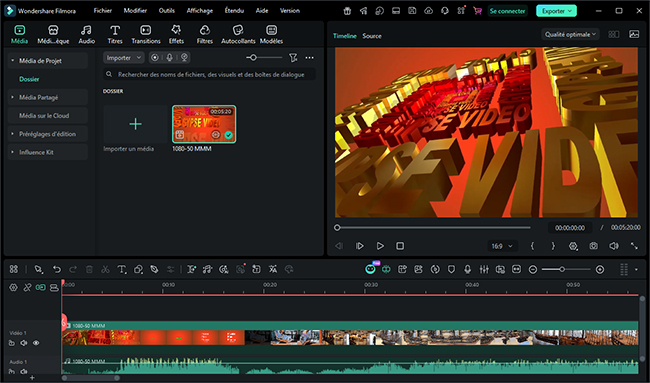The height and width of the screenshot is (383, 650).
Task: Click the undo arrow in timeline toolbar
Action: (x=57, y=269)
